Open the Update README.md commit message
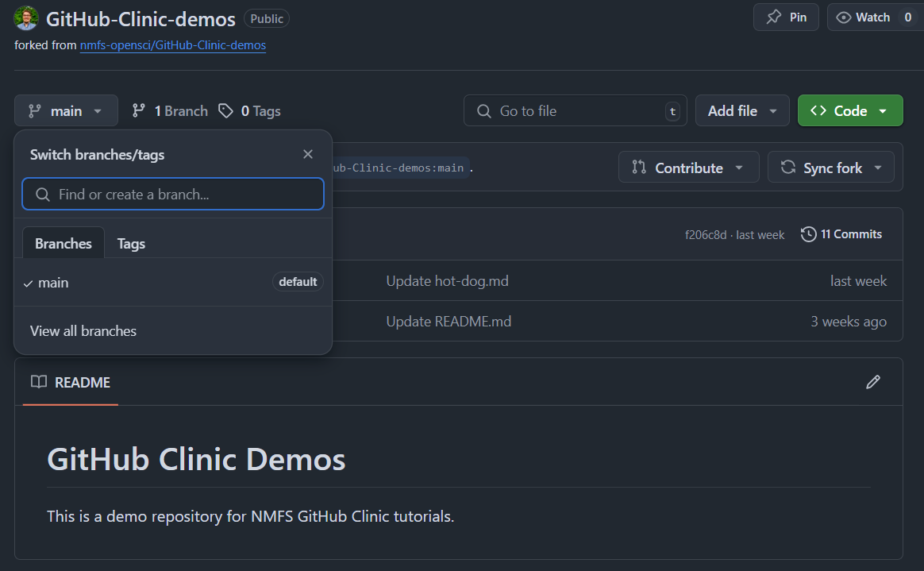The image size is (924, 571). click(x=449, y=321)
